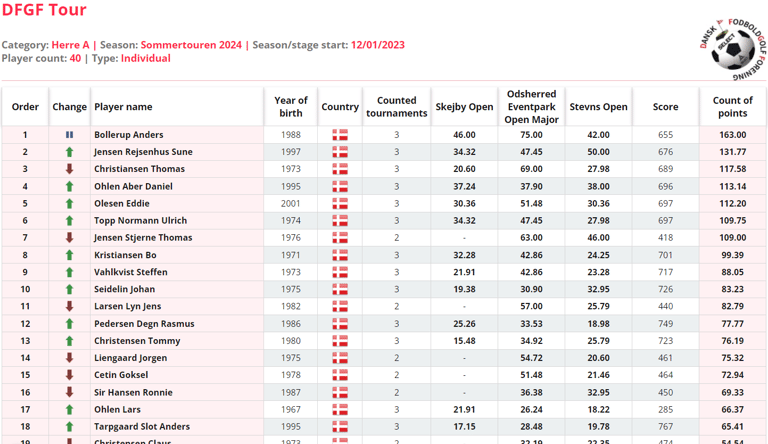The height and width of the screenshot is (444, 768).
Task: Select player name Pedersen Degn Rasmus
Action: pyautogui.click(x=144, y=323)
